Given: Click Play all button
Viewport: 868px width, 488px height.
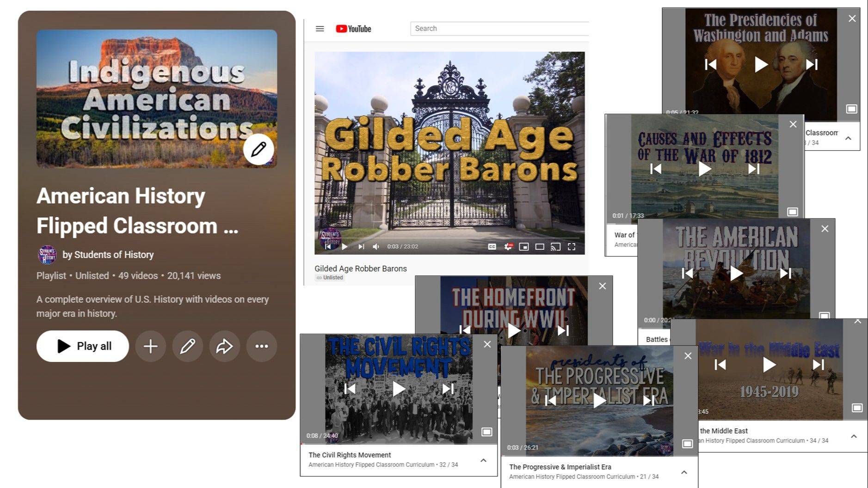Looking at the screenshot, I should pyautogui.click(x=83, y=346).
